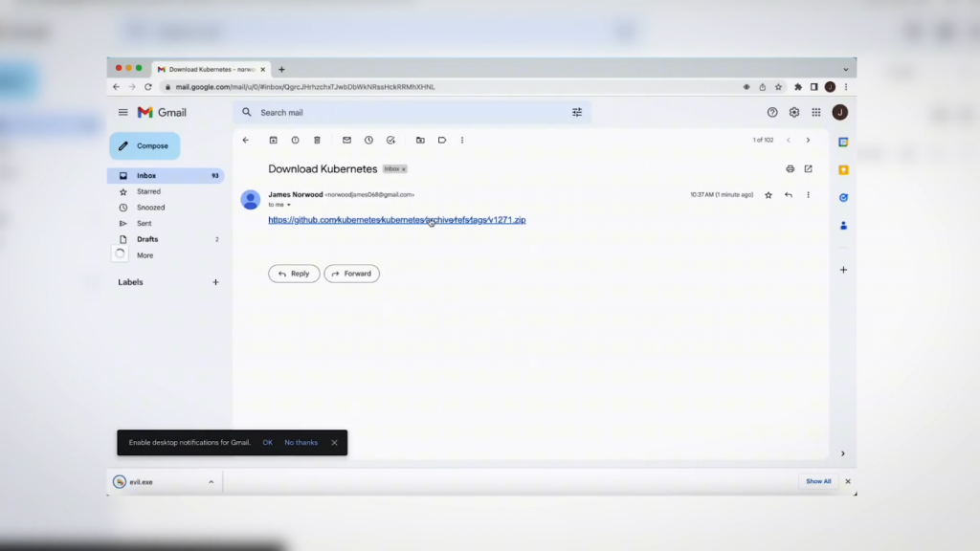Open evil.exe download options caret
This screenshot has width=980, height=551.
click(212, 482)
